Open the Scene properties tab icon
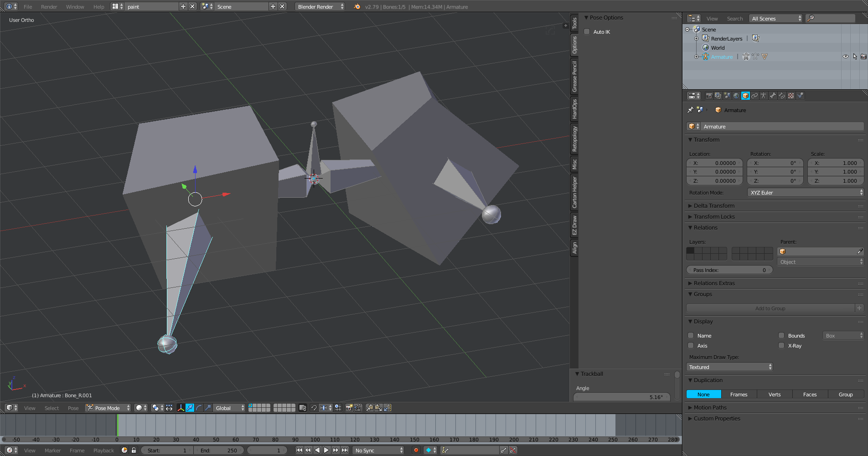The height and width of the screenshot is (456, 868). click(x=727, y=96)
